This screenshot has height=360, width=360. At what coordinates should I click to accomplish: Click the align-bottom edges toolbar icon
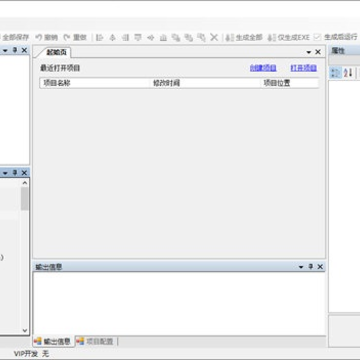click(x=163, y=38)
